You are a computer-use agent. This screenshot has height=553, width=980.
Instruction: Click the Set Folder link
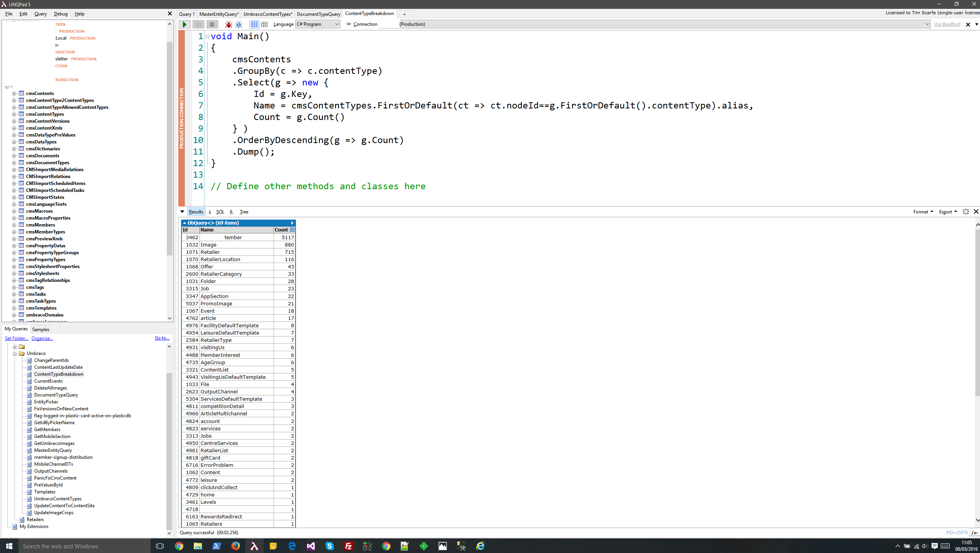(x=17, y=338)
